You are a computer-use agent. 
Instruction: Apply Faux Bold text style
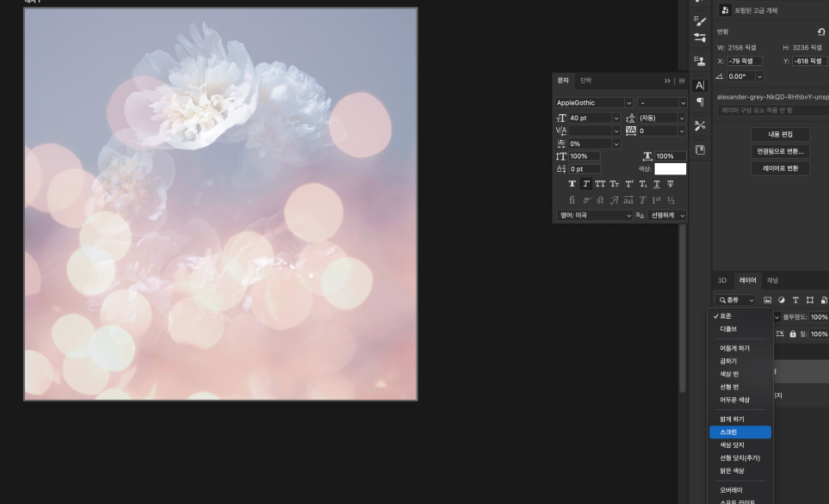point(572,184)
